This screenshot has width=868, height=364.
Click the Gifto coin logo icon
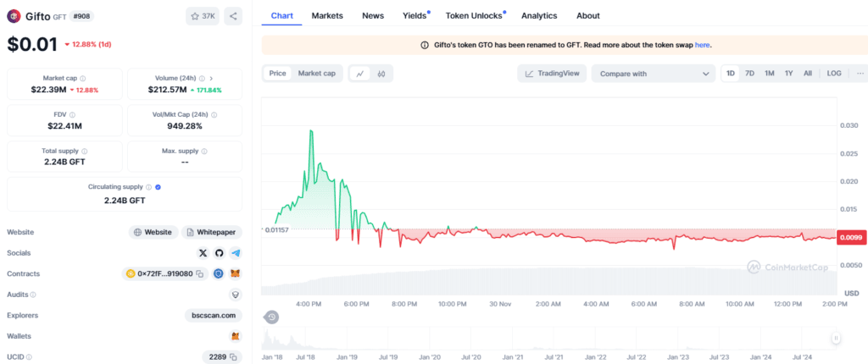click(14, 16)
